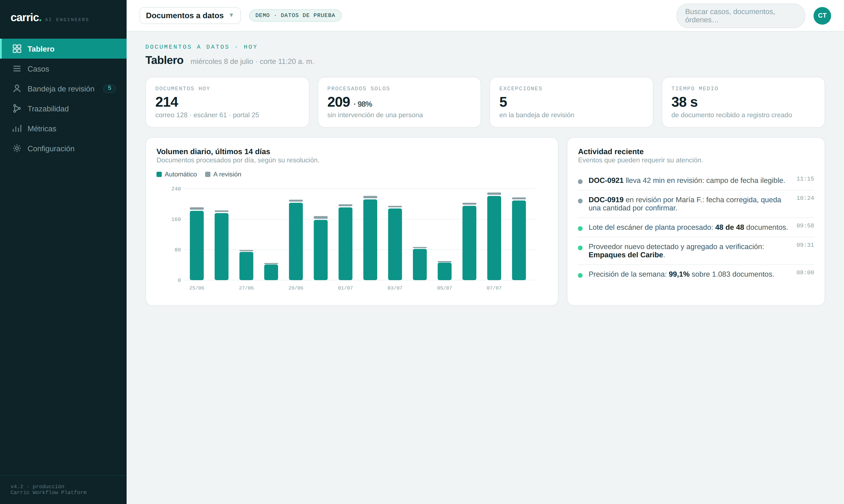The width and height of the screenshot is (844, 504).
Task: Click the Casos list icon
Action: pyautogui.click(x=17, y=69)
